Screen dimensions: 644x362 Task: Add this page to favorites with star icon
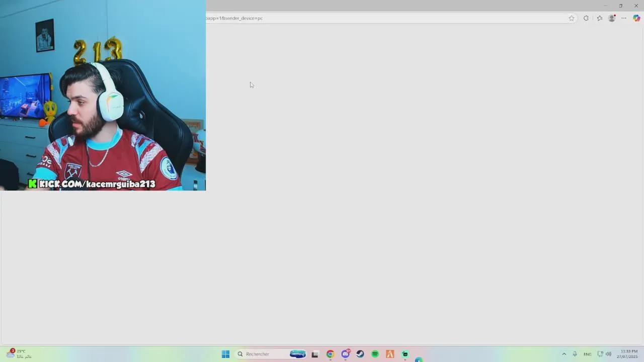click(572, 18)
